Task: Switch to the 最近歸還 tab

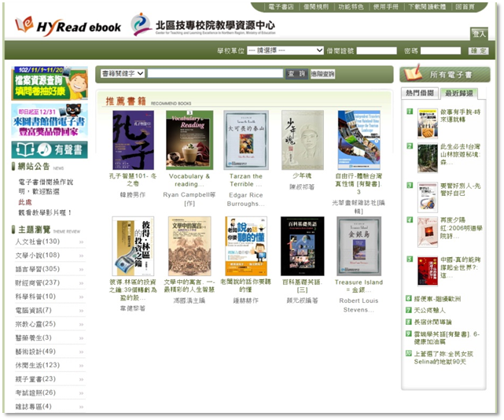Action: point(458,94)
